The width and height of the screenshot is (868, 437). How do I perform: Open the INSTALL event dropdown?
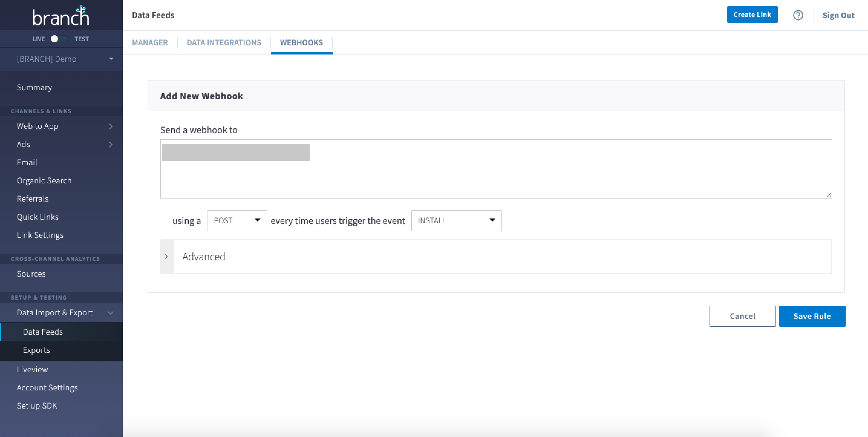(x=456, y=221)
